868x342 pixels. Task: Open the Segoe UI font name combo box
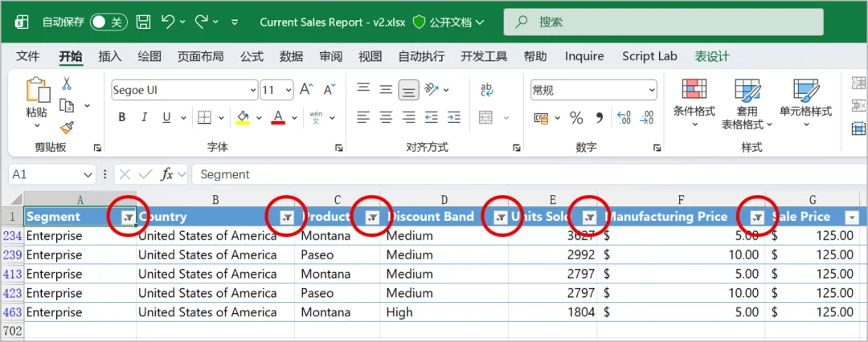pos(184,90)
